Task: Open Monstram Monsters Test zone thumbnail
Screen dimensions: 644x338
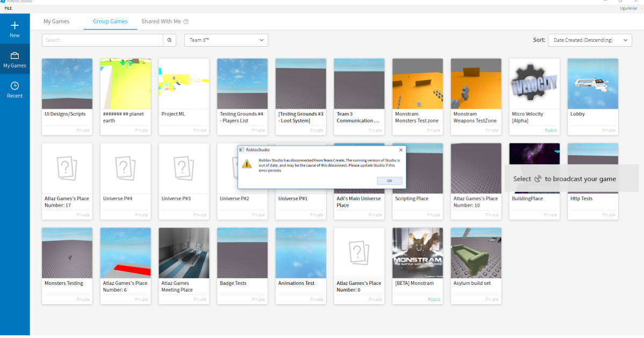Action: point(418,84)
